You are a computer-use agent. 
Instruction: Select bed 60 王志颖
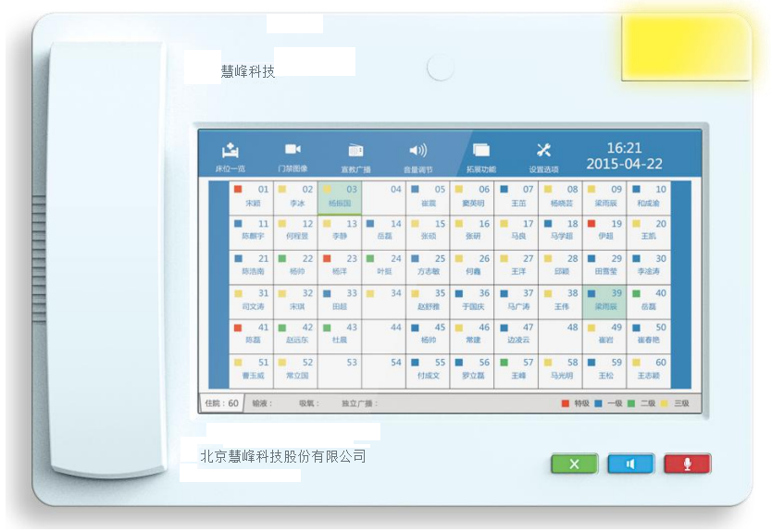tap(648, 369)
